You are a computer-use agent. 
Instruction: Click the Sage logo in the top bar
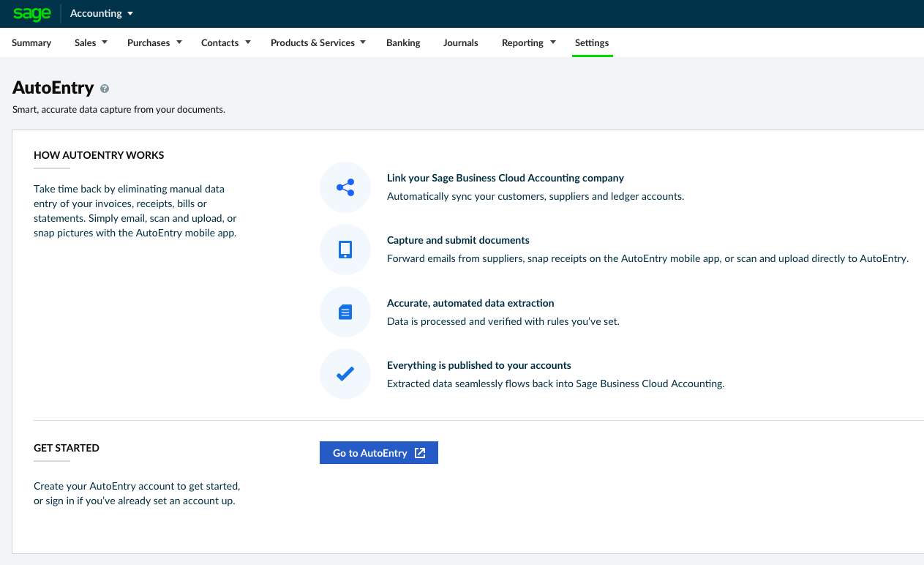[31, 13]
